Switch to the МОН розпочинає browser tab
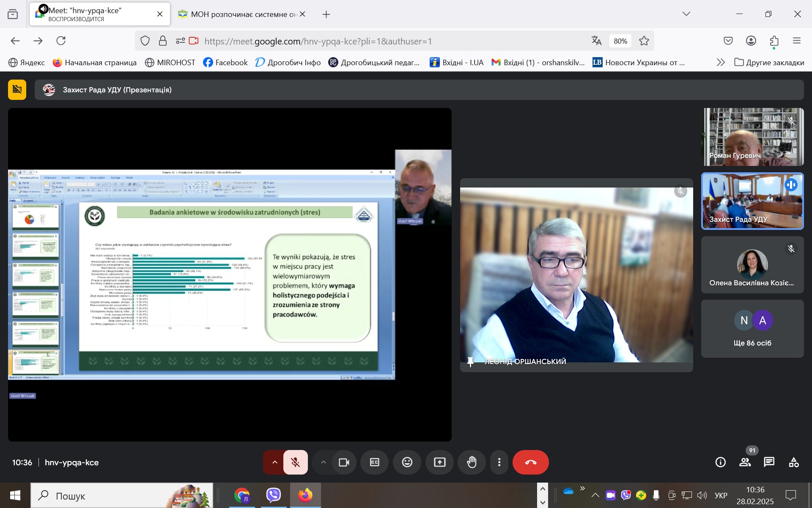The height and width of the screenshot is (508, 812). click(241, 14)
